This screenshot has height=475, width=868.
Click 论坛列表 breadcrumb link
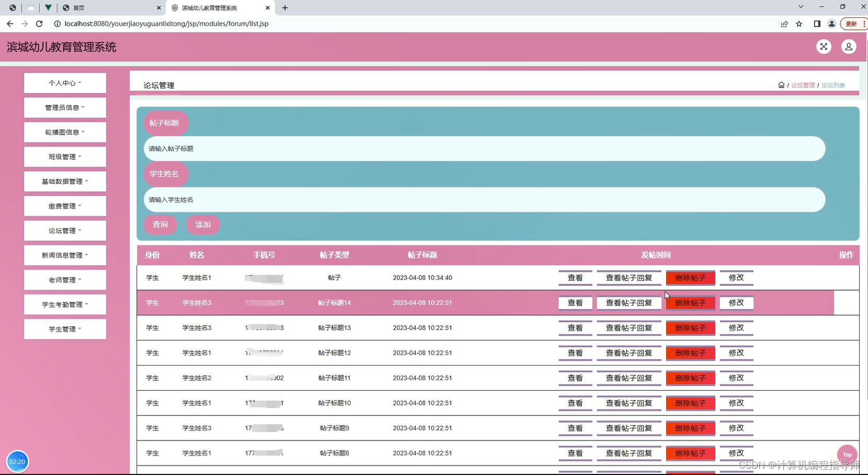click(833, 85)
